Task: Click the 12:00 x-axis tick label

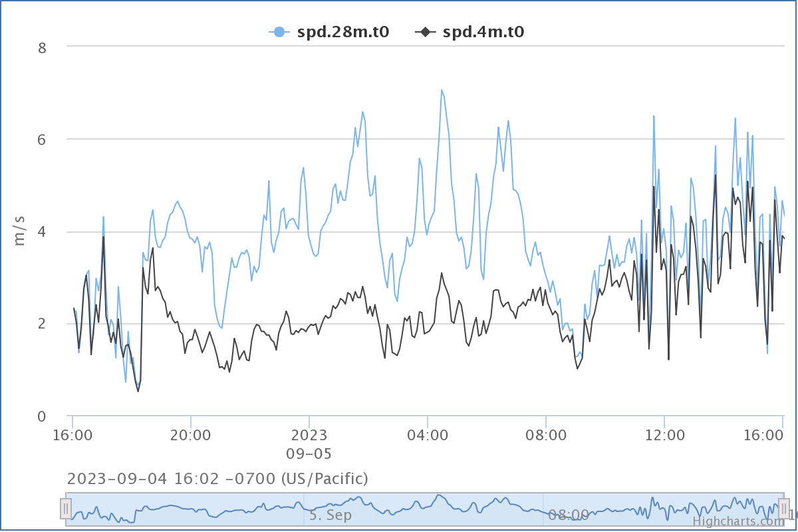Action: [664, 436]
